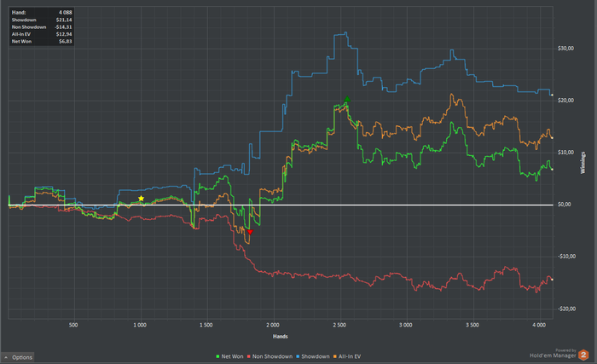The width and height of the screenshot is (597, 364).
Task: Click the 500 hands axis label
Action: (73, 325)
